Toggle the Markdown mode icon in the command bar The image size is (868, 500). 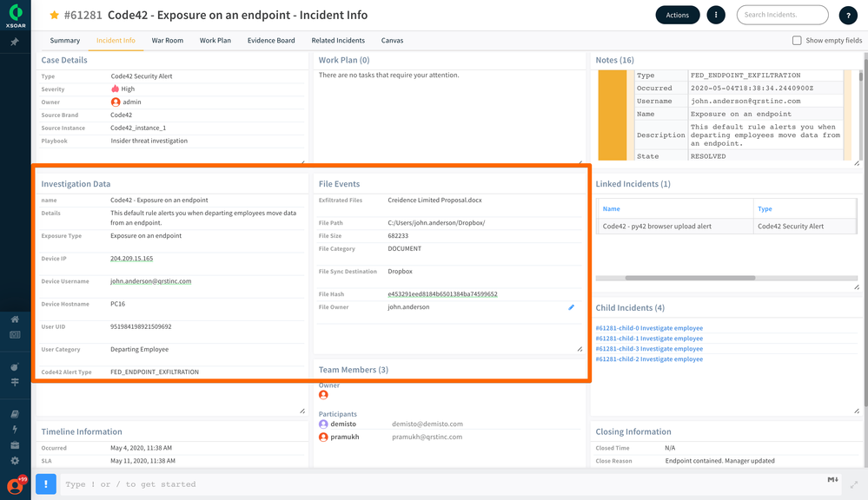[x=832, y=479]
